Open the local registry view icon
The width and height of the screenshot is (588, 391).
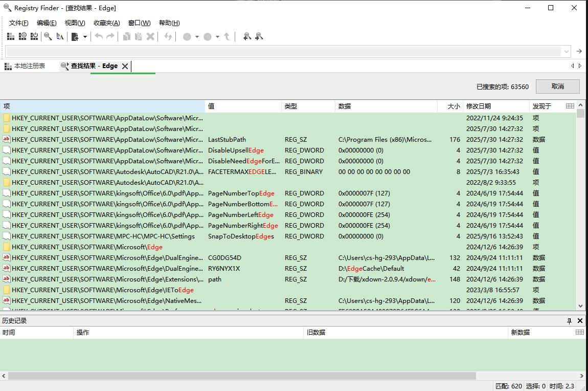[x=10, y=36]
